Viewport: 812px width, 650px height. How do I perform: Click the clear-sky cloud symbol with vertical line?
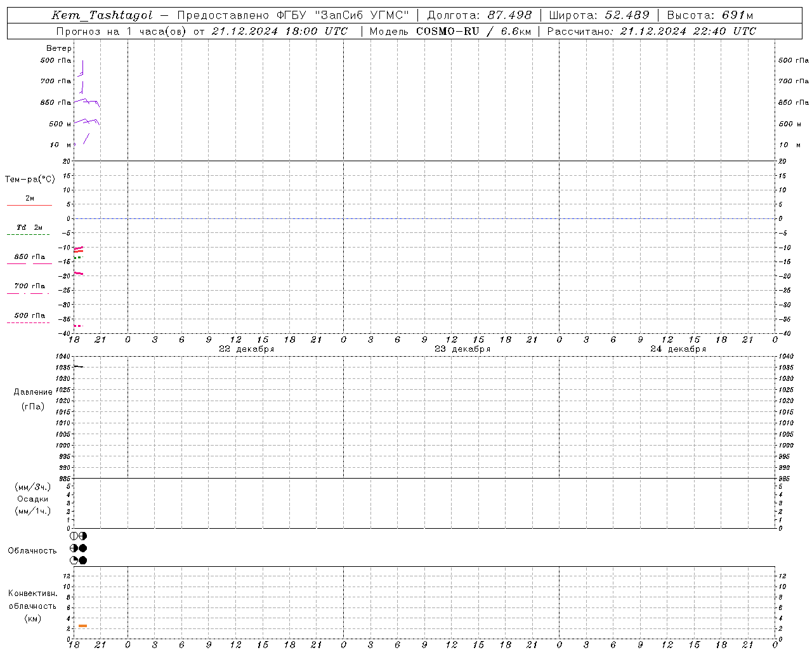[74, 536]
